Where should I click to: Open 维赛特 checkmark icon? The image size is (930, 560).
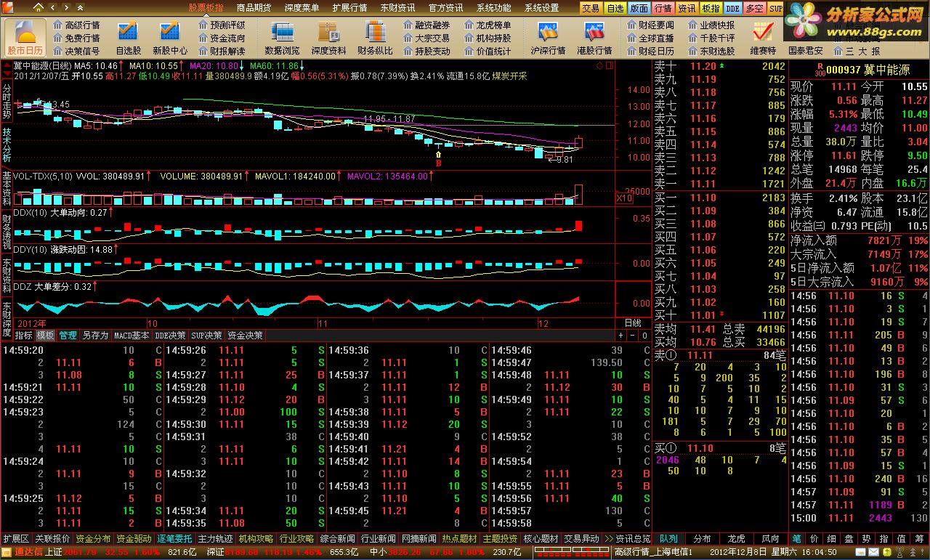(x=763, y=38)
